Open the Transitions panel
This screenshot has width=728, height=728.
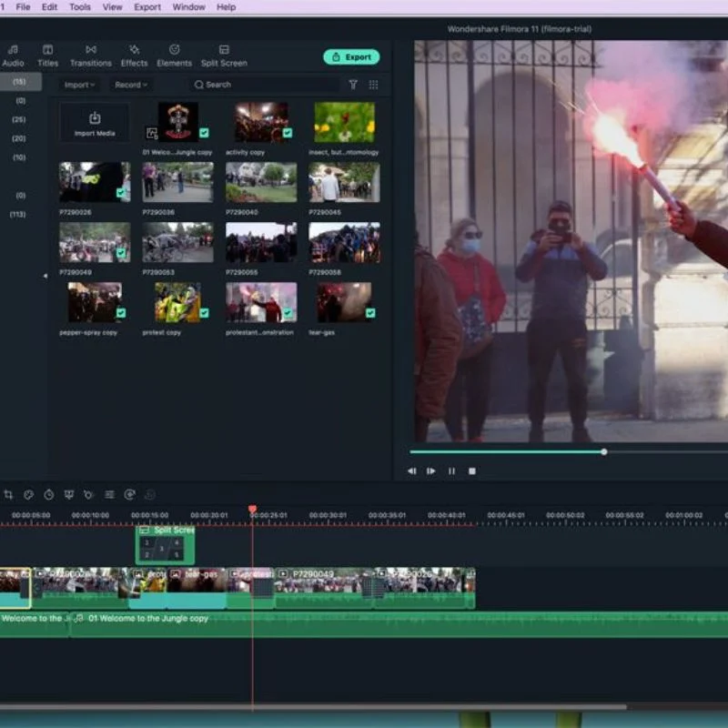click(91, 56)
